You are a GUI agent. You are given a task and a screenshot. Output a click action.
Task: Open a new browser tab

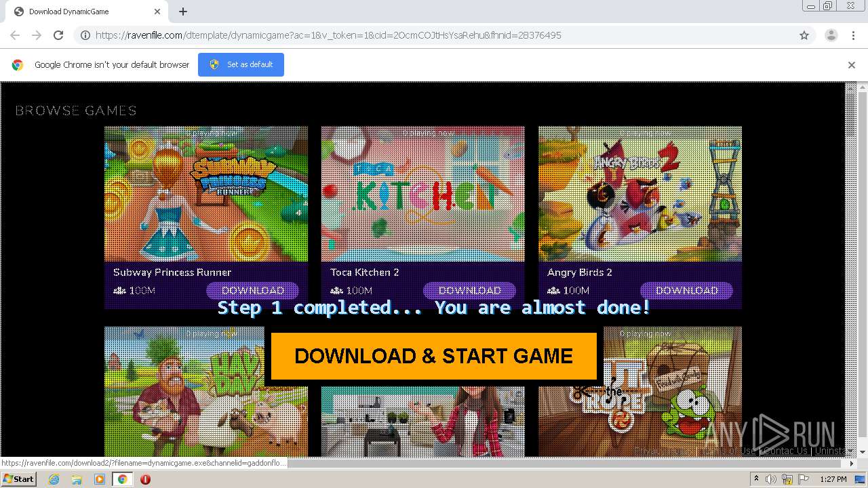[x=183, y=12]
